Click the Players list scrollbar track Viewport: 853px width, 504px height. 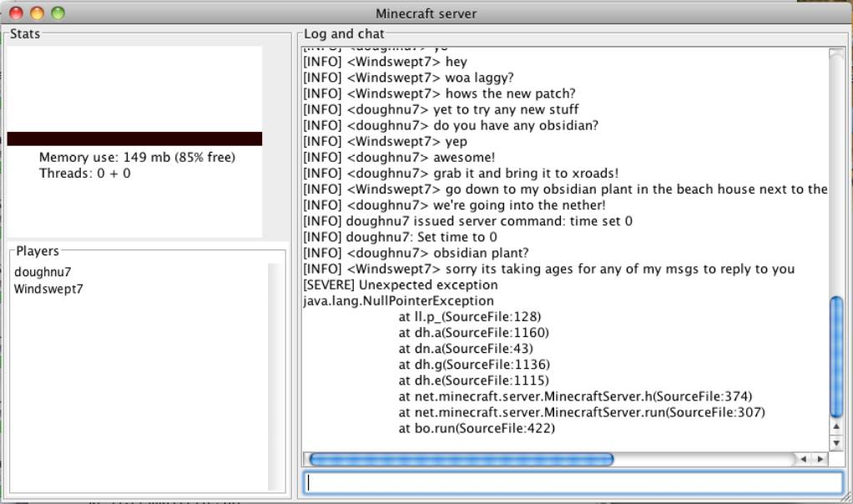(275, 377)
